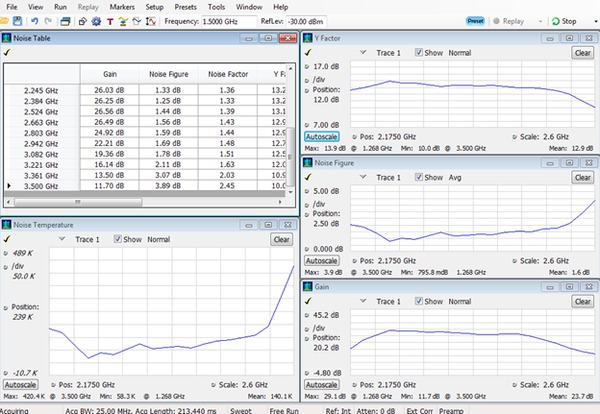The width and height of the screenshot is (600, 414).
Task: Click the yellow checkmark in Y Factor panel
Action: [309, 52]
